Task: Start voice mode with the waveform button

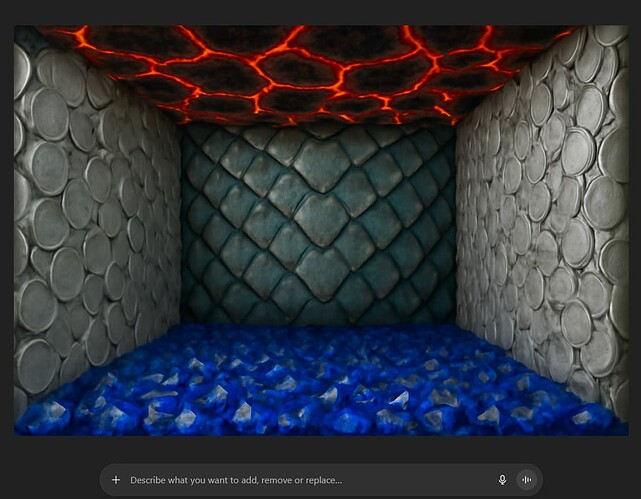Action: [x=527, y=480]
